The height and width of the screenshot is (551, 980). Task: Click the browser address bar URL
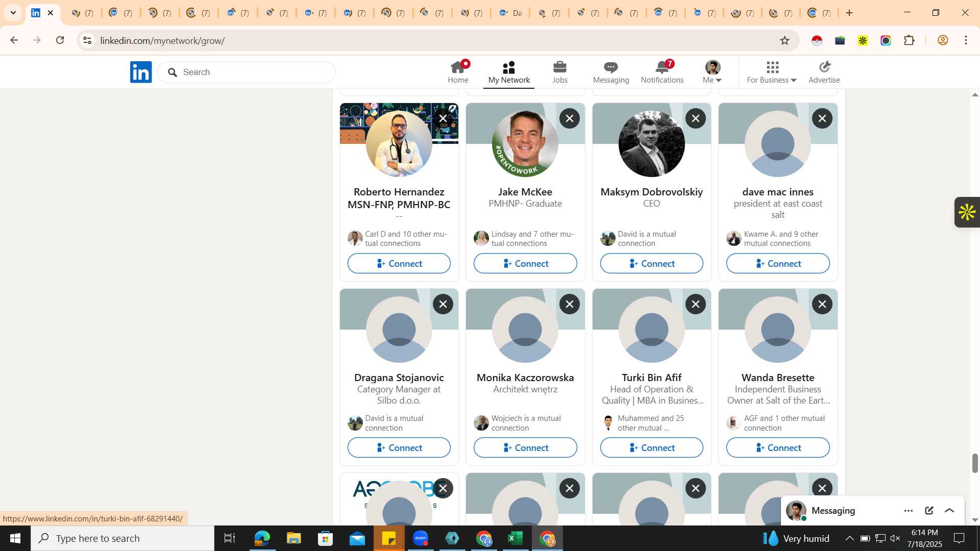(x=162, y=40)
